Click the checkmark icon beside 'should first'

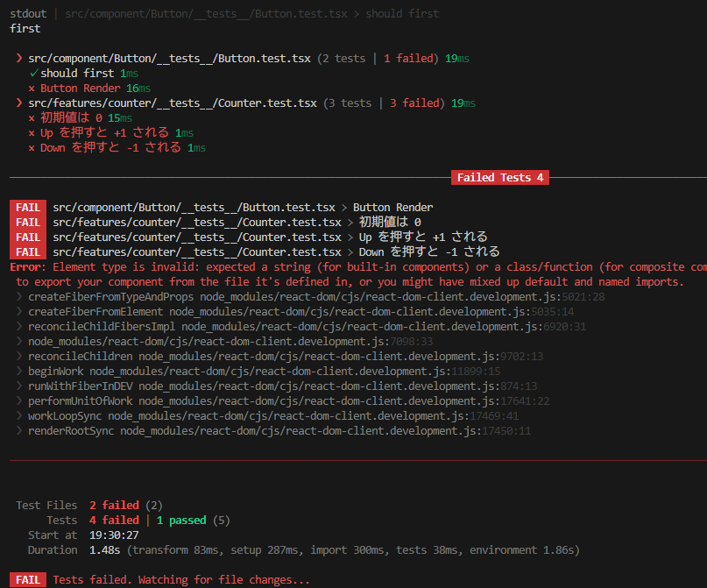[x=33, y=74]
